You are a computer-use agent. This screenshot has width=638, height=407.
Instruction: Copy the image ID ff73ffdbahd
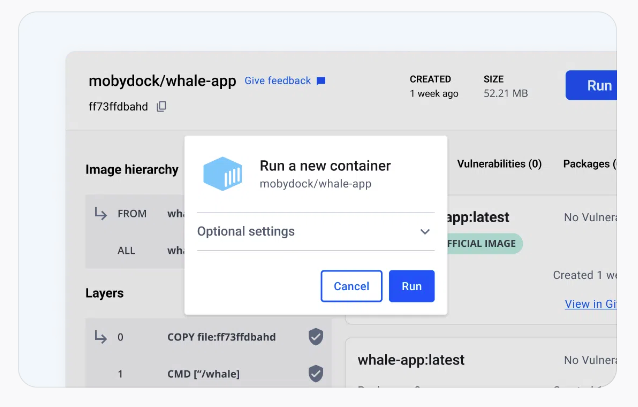point(162,107)
